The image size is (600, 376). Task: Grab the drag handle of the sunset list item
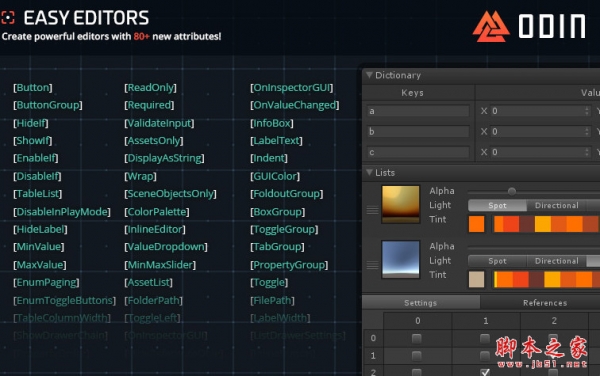(372, 210)
